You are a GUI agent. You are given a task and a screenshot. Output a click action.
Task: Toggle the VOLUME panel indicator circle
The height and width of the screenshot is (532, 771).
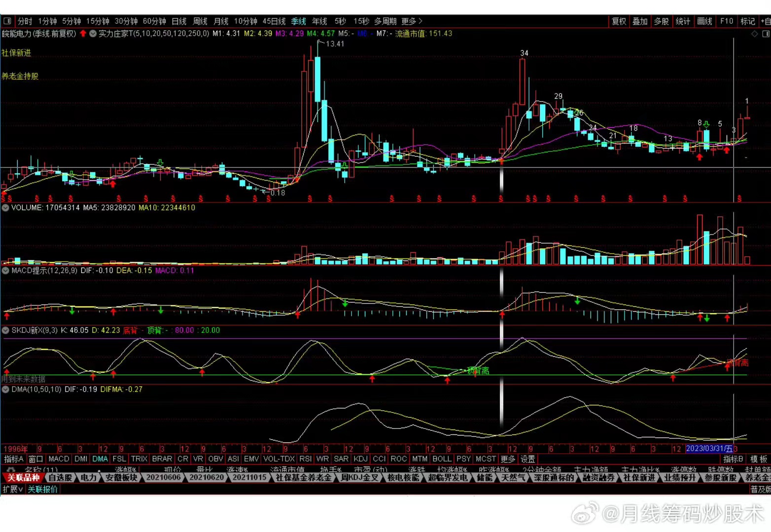pyautogui.click(x=5, y=208)
